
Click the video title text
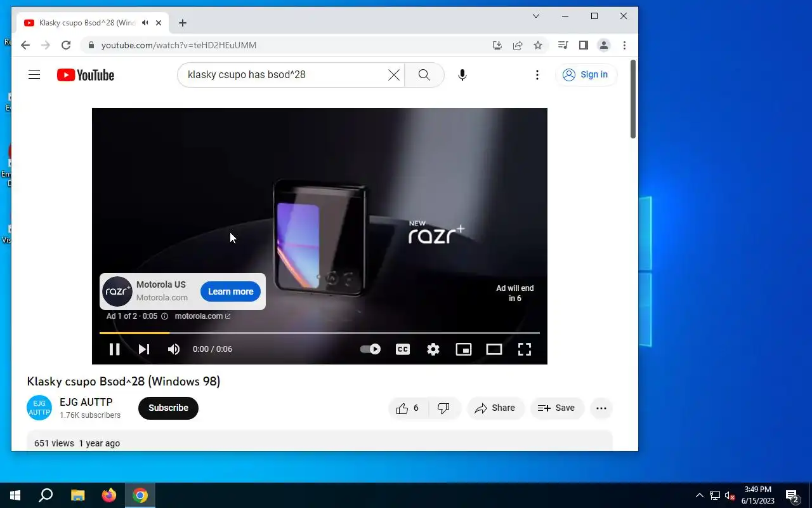(x=124, y=382)
